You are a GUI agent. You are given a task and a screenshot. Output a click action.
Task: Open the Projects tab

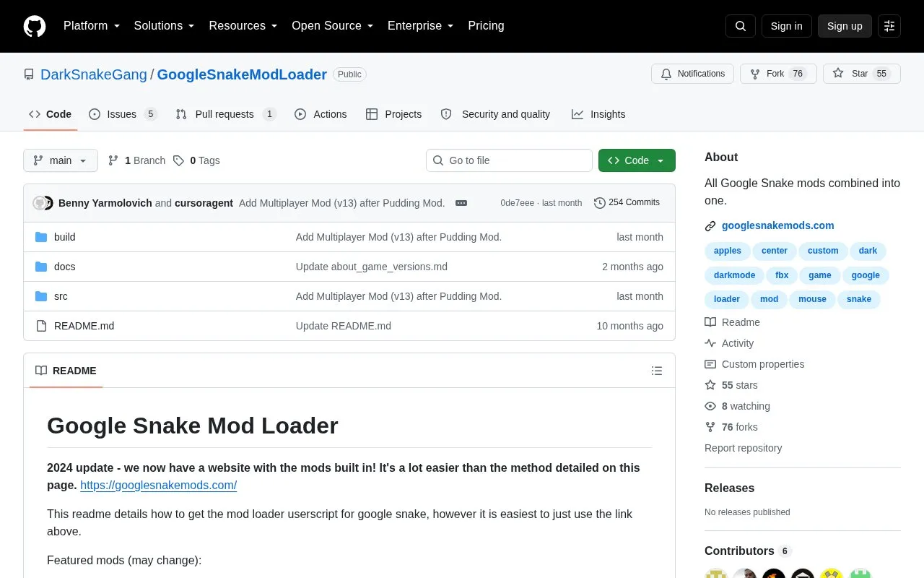point(393,114)
